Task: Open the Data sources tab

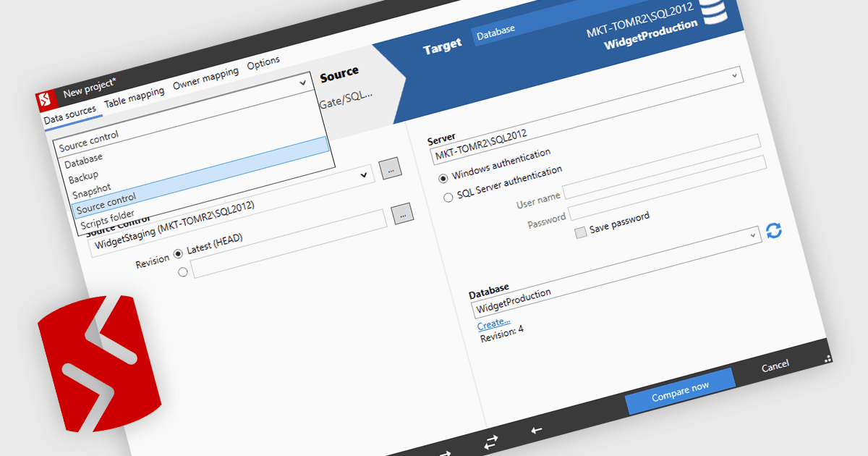Action: 69,115
